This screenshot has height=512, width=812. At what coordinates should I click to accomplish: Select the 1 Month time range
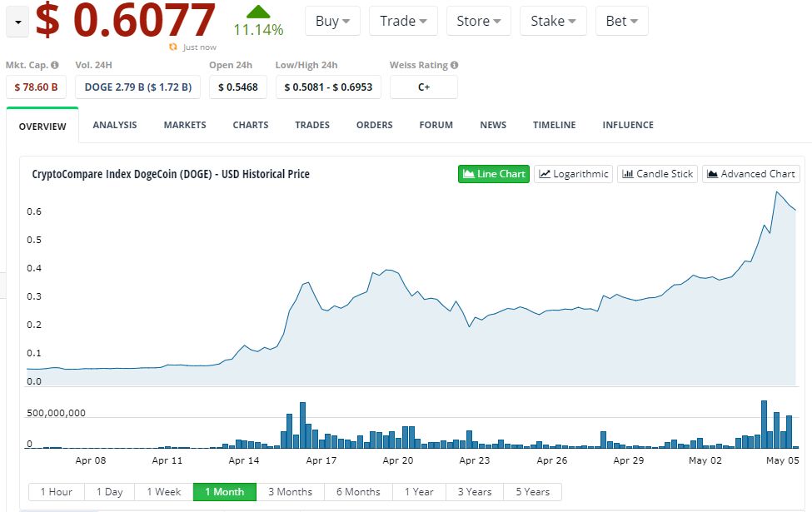point(225,492)
